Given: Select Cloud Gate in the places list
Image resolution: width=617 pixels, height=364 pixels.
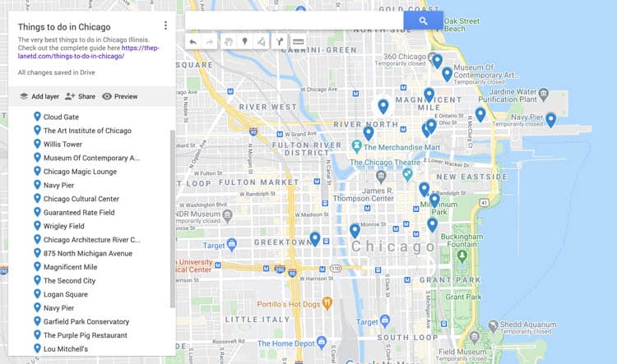Looking at the screenshot, I should coord(61,117).
